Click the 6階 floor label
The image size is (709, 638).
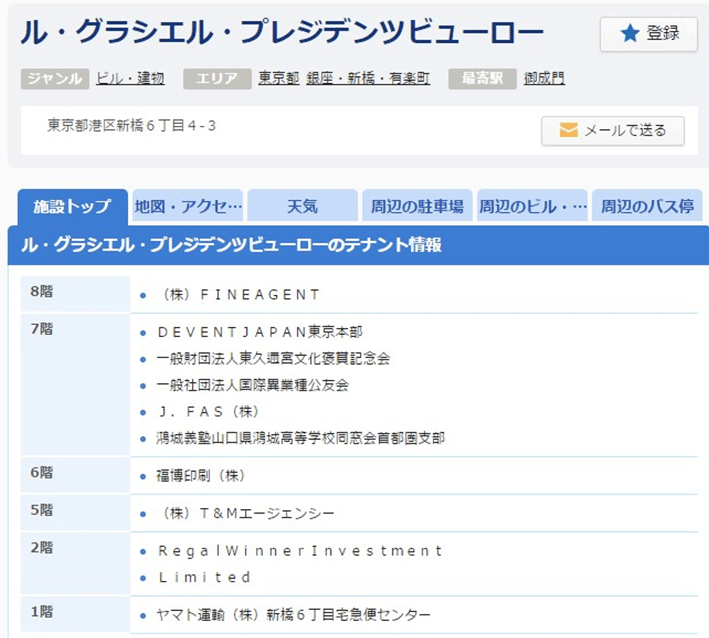(x=42, y=472)
